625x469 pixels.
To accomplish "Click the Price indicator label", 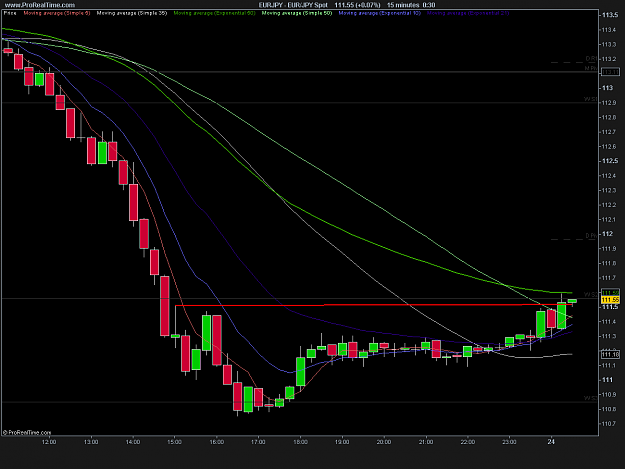I will pyautogui.click(x=10, y=13).
